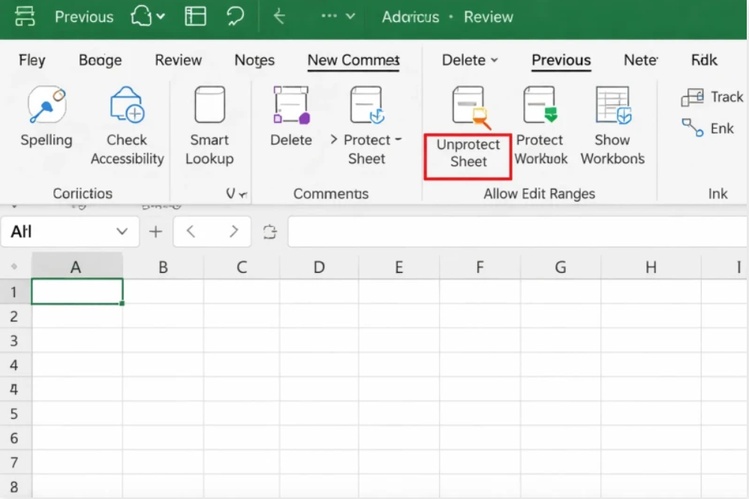Open the Fdk tab
The height and width of the screenshot is (499, 749).
point(704,60)
